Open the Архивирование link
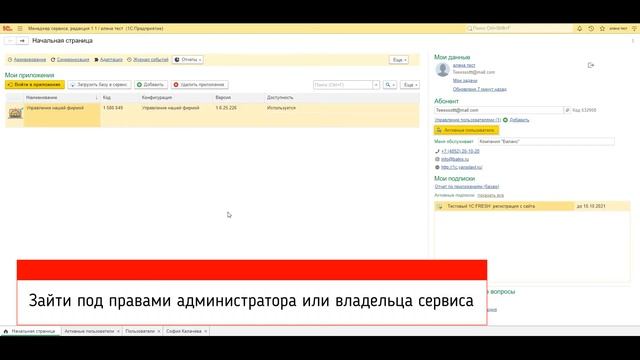This screenshot has width=640, height=360. (x=30, y=60)
